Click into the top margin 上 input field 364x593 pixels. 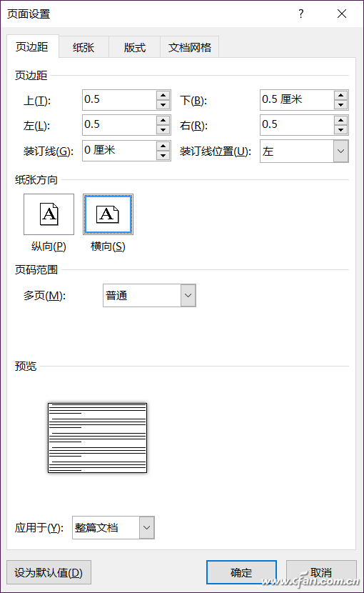pyautogui.click(x=118, y=100)
